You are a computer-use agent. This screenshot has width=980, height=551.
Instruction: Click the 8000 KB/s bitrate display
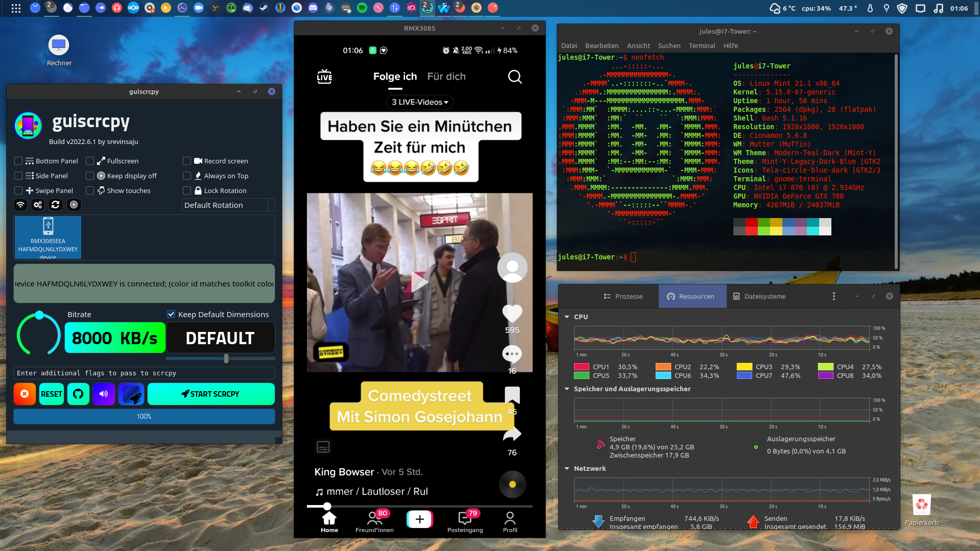pos(115,338)
